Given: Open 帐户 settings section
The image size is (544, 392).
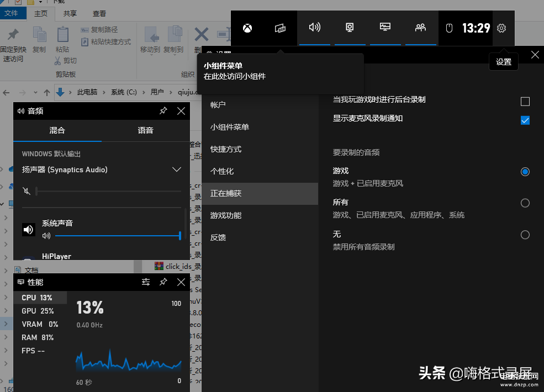Looking at the screenshot, I should click(260, 105).
